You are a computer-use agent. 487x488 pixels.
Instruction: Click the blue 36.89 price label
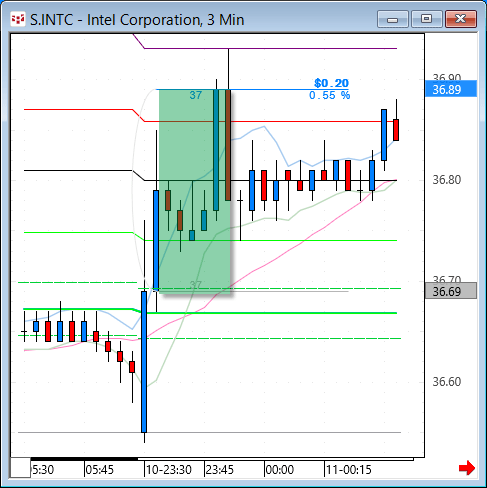[x=451, y=89]
